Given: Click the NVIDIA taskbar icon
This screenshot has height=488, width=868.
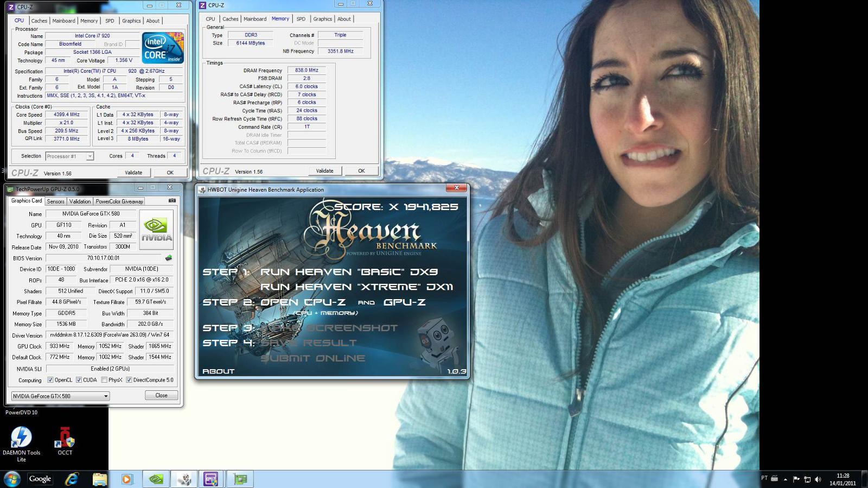Looking at the screenshot, I should [156, 479].
